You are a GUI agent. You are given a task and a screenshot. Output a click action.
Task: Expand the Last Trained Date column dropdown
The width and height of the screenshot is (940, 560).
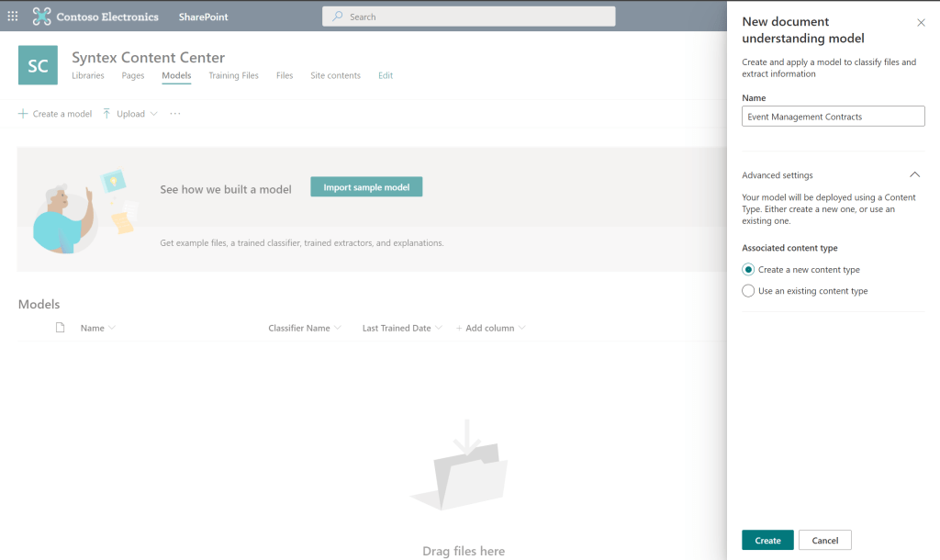pyautogui.click(x=438, y=328)
